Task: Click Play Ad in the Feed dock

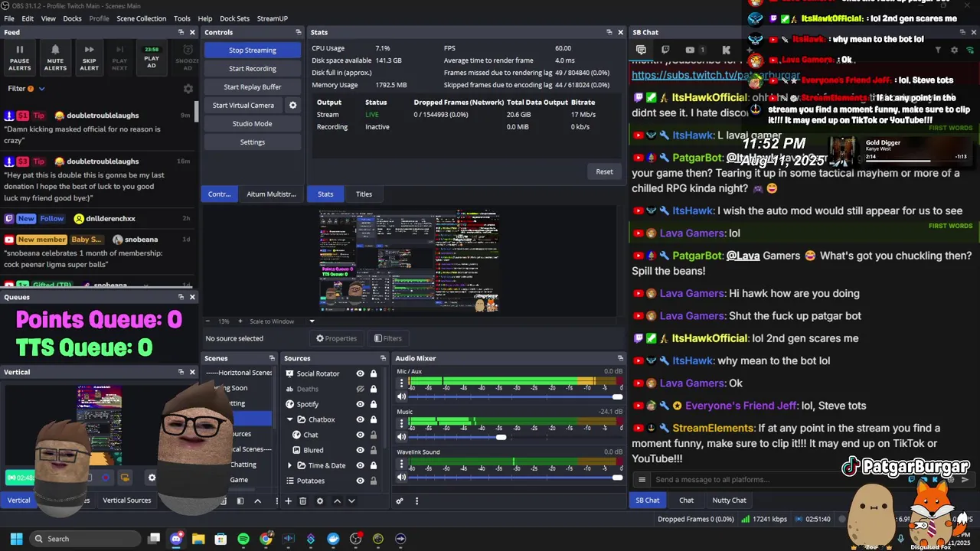Action: [x=152, y=57]
